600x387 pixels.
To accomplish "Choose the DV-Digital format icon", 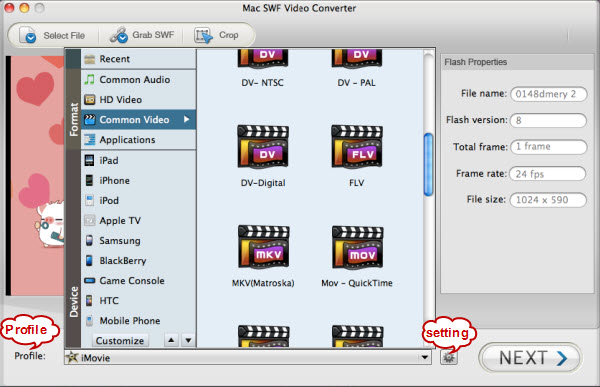I will 263,147.
